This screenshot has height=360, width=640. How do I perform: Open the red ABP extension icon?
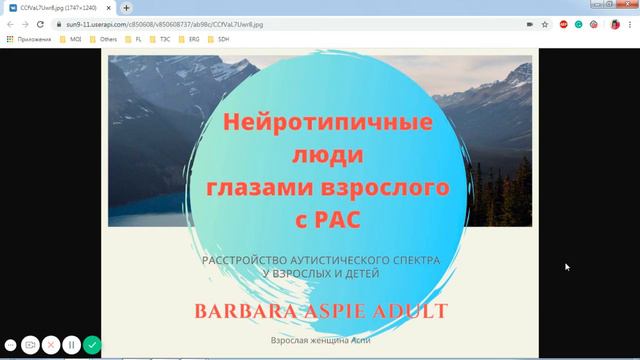click(x=564, y=24)
